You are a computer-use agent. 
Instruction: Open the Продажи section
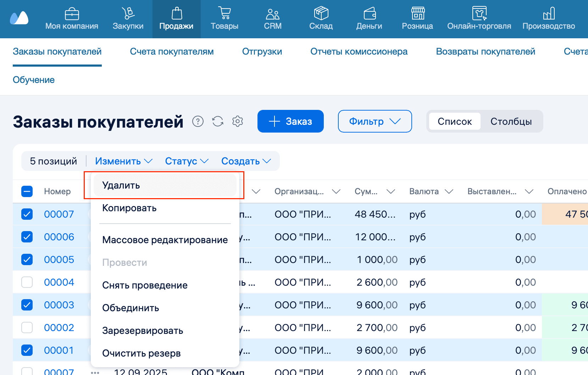[176, 19]
